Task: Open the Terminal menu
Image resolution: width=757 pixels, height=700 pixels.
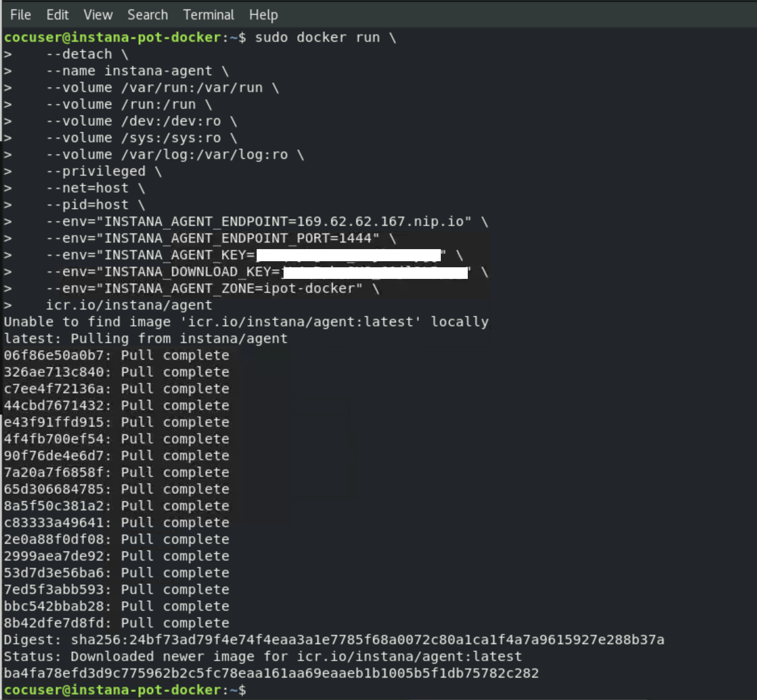Action: pos(208,15)
